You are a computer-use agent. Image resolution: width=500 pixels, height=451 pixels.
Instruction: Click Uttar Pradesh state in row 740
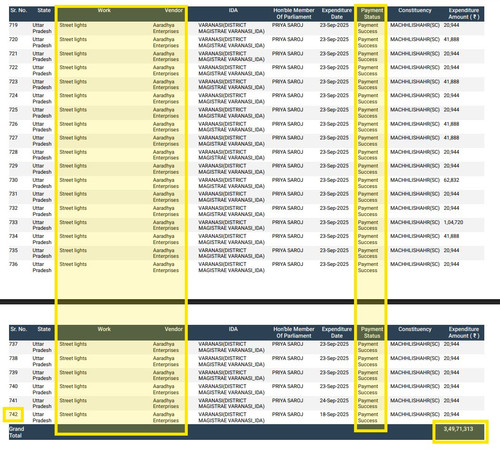(x=42, y=389)
